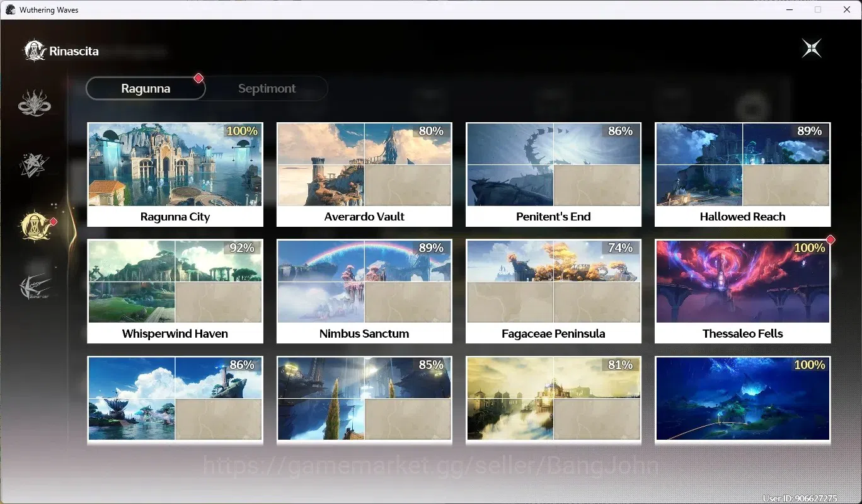
Task: Switch to the Septimont tab
Action: click(267, 89)
